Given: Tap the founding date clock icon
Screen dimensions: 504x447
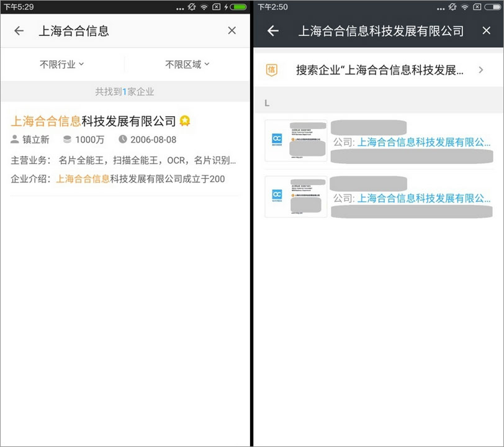Looking at the screenshot, I should tap(123, 140).
